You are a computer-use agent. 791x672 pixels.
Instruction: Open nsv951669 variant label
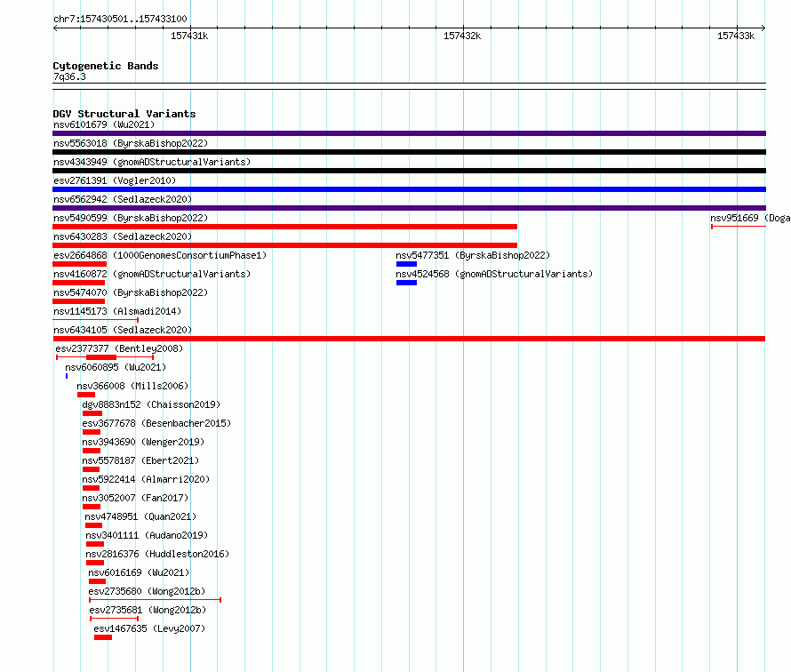[x=750, y=218]
